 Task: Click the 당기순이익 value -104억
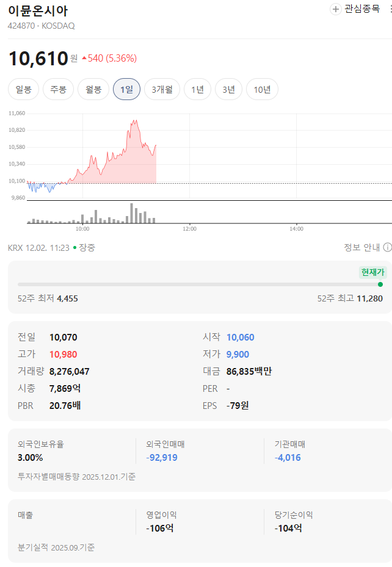(288, 529)
